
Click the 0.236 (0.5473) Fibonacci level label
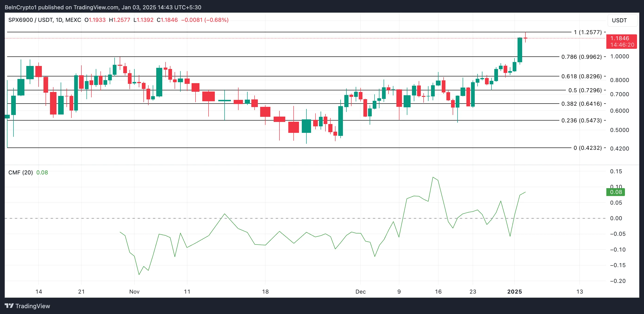click(581, 120)
